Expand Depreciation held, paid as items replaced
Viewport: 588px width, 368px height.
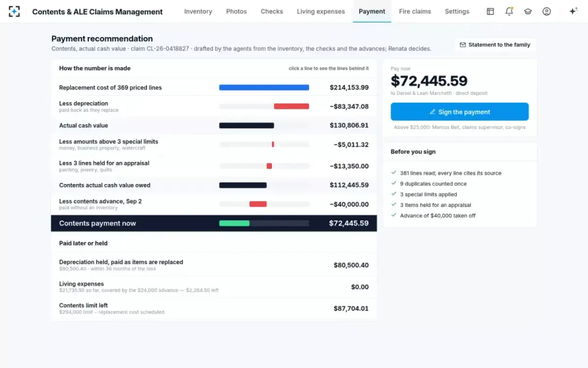tap(214, 265)
